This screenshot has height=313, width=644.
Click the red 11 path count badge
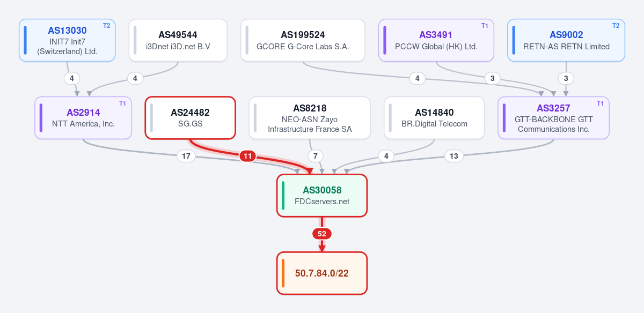[x=247, y=156]
